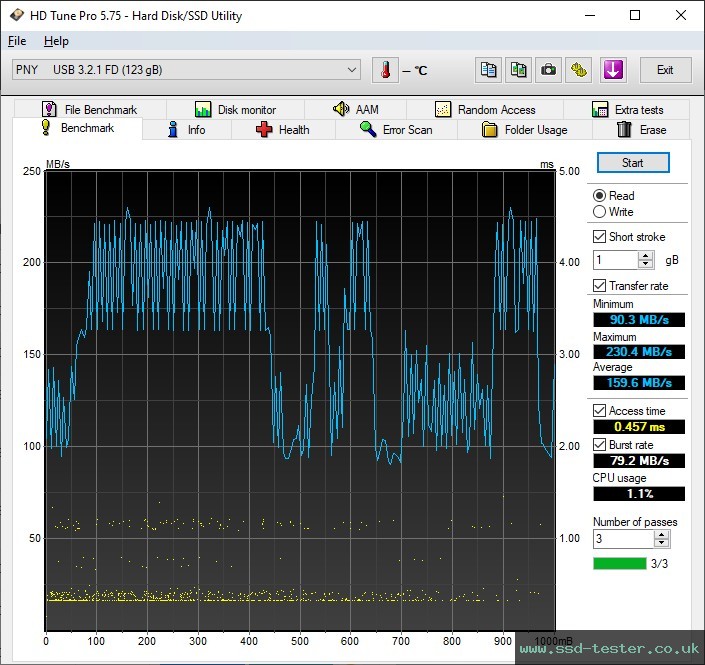Close the HD Tune Pro window
The image size is (705, 665).
point(681,15)
